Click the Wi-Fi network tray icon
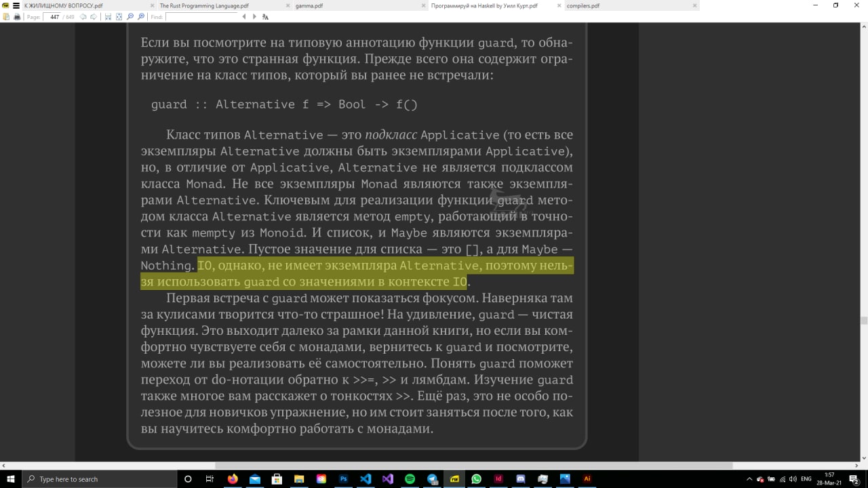The image size is (868, 488). (783, 479)
